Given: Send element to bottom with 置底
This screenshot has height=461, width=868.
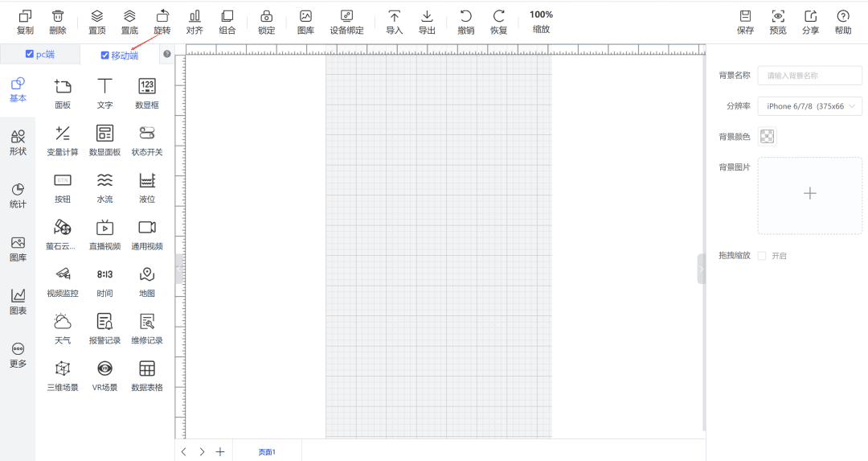Looking at the screenshot, I should click(x=129, y=23).
